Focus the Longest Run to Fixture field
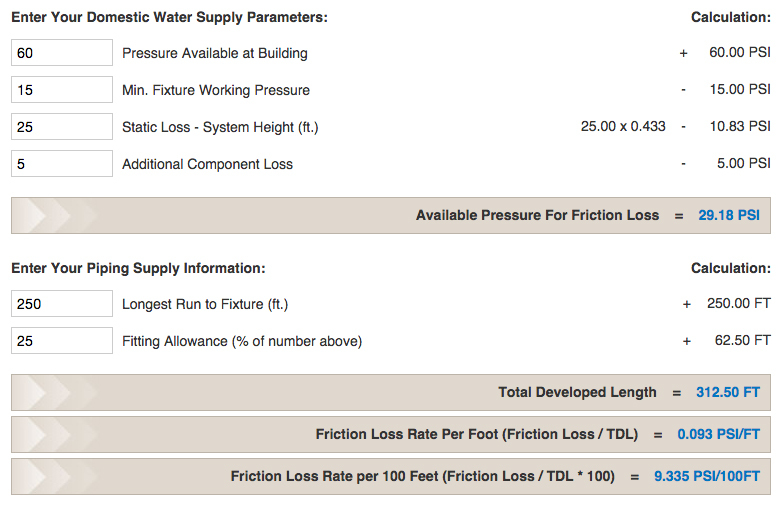 [x=62, y=304]
